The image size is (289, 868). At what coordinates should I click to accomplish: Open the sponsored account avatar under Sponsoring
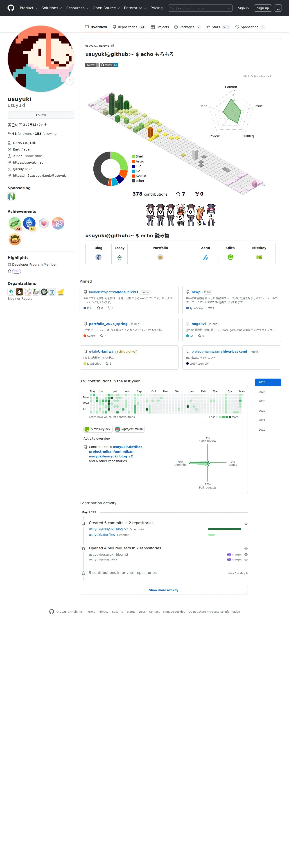pyautogui.click(x=12, y=196)
